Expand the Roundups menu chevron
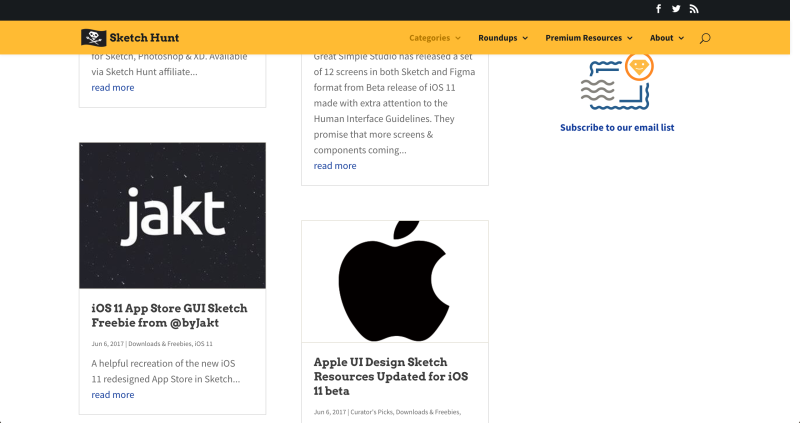Viewport: 800px width, 423px height. point(525,38)
